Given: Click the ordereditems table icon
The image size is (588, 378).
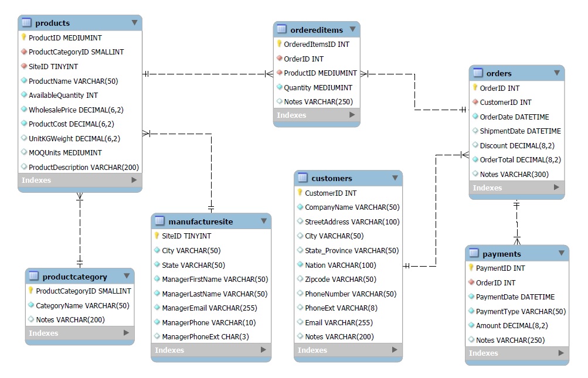Looking at the screenshot, I should pyautogui.click(x=281, y=29).
